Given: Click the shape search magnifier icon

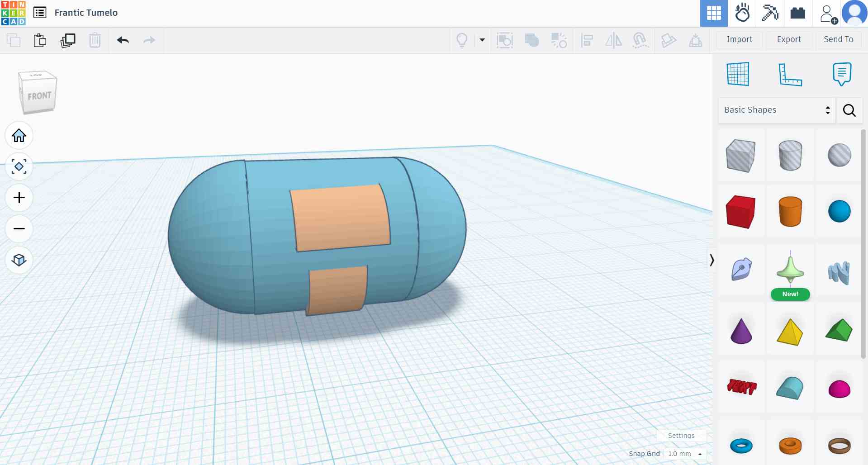Looking at the screenshot, I should click(849, 110).
